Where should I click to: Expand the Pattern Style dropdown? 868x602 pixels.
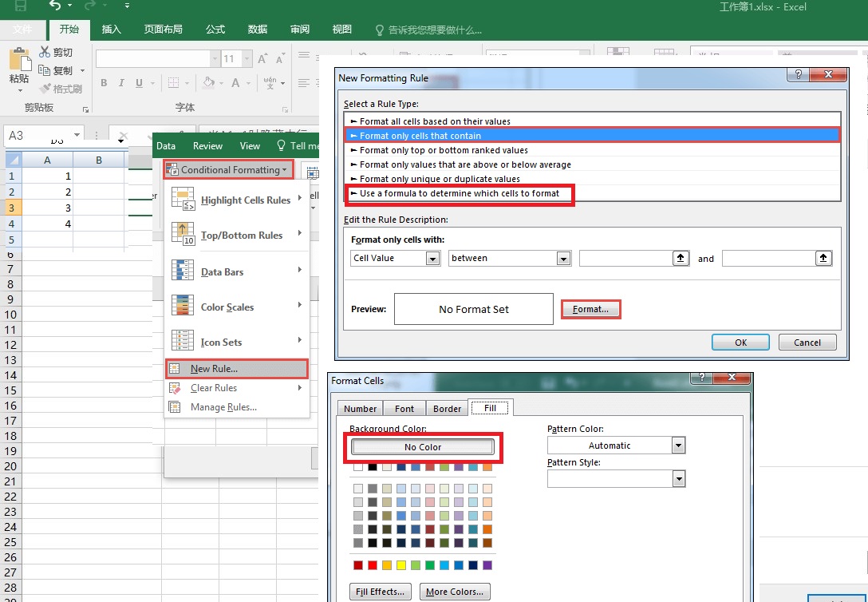[x=679, y=479]
